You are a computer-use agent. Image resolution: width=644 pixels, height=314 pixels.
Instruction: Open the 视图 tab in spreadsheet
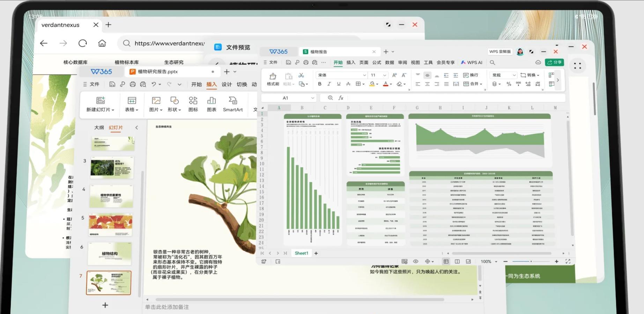tap(415, 62)
